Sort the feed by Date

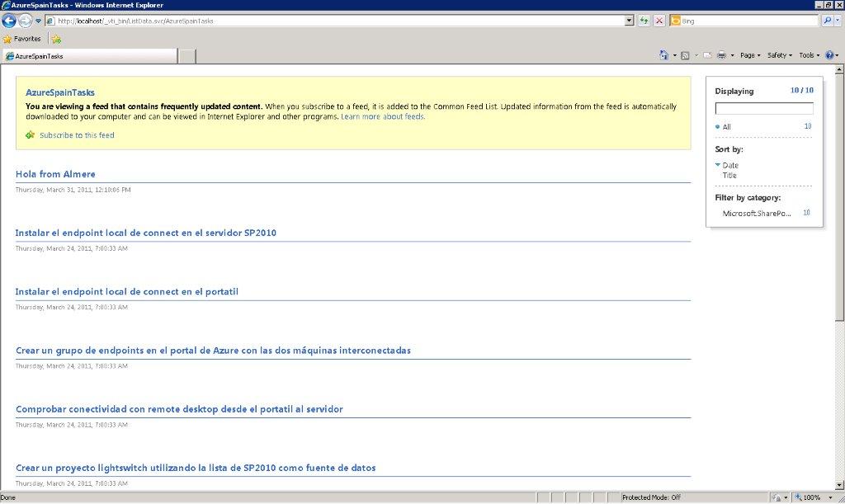click(x=730, y=165)
